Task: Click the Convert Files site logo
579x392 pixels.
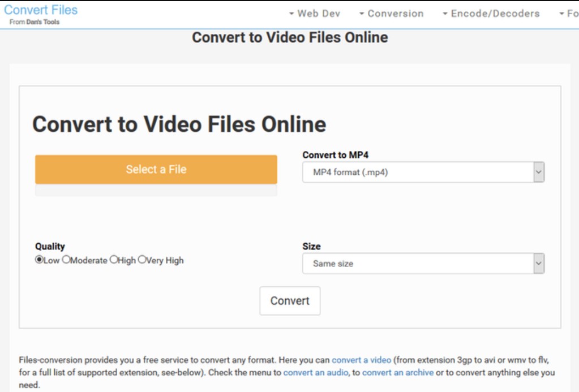Action: pos(41,10)
